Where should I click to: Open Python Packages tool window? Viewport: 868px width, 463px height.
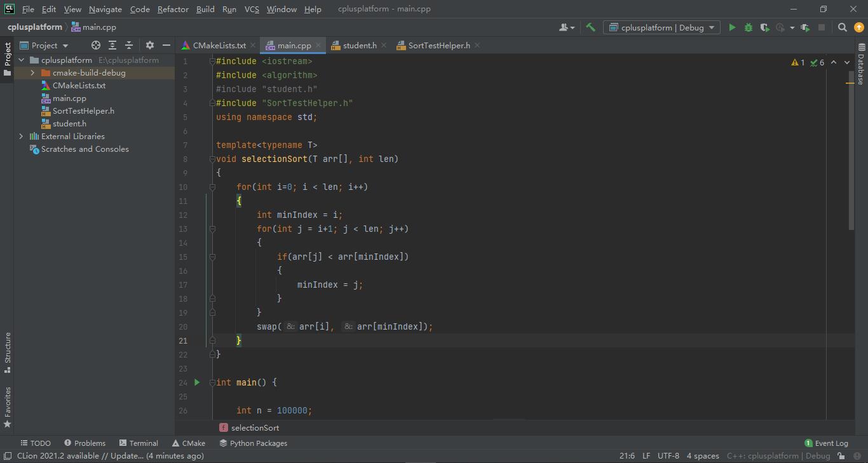[x=253, y=443]
